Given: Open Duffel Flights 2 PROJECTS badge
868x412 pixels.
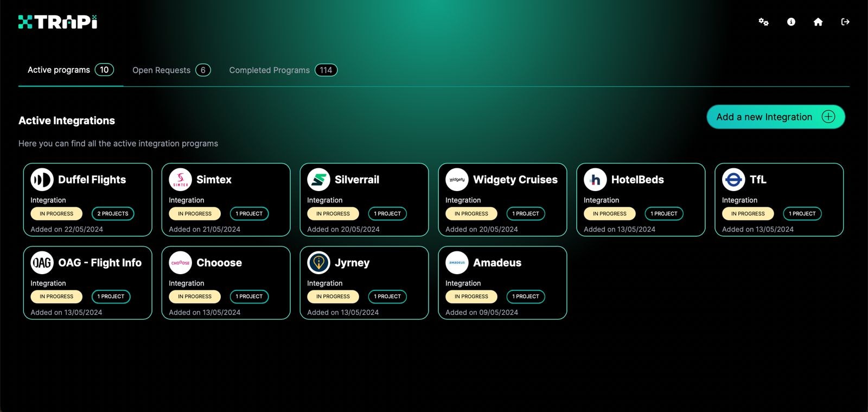Looking at the screenshot, I should 113,214.
